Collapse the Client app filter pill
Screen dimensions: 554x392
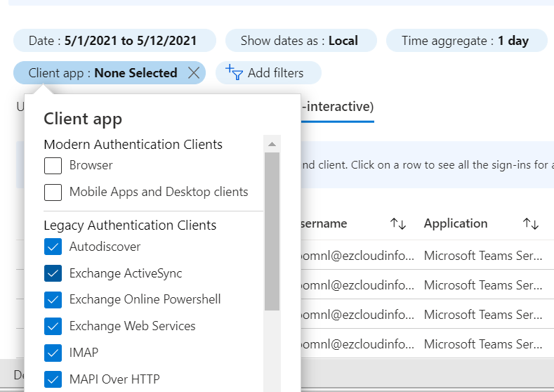(103, 73)
